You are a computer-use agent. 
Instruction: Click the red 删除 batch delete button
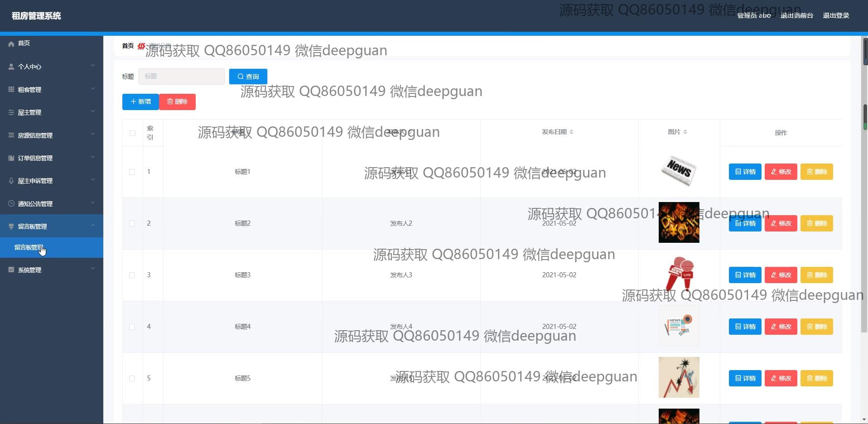(177, 101)
